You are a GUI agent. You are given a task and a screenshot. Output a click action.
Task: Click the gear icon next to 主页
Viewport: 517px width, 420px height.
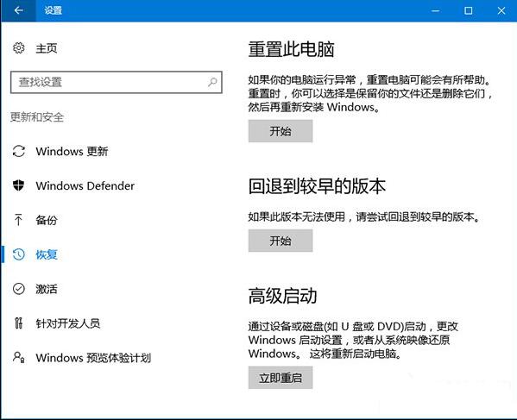(x=18, y=48)
